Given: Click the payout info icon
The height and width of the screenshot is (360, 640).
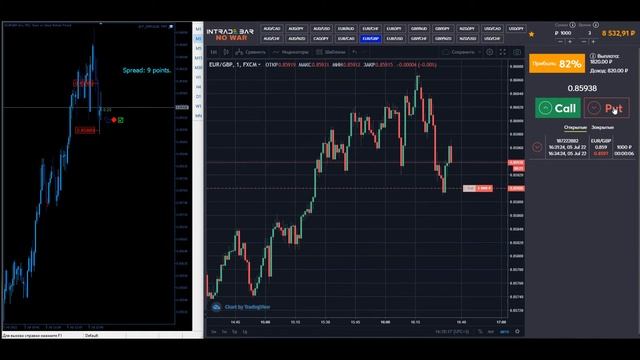Looking at the screenshot, I should [x=593, y=56].
